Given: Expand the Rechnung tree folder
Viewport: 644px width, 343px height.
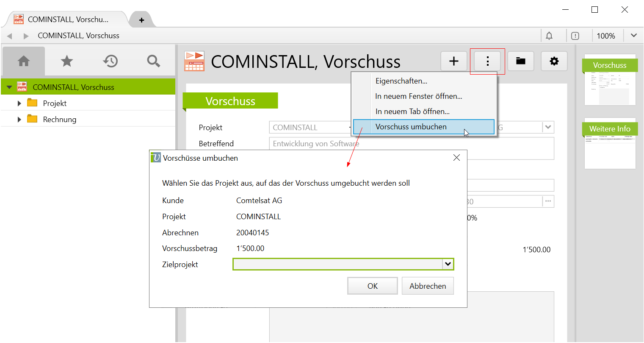Looking at the screenshot, I should (19, 120).
